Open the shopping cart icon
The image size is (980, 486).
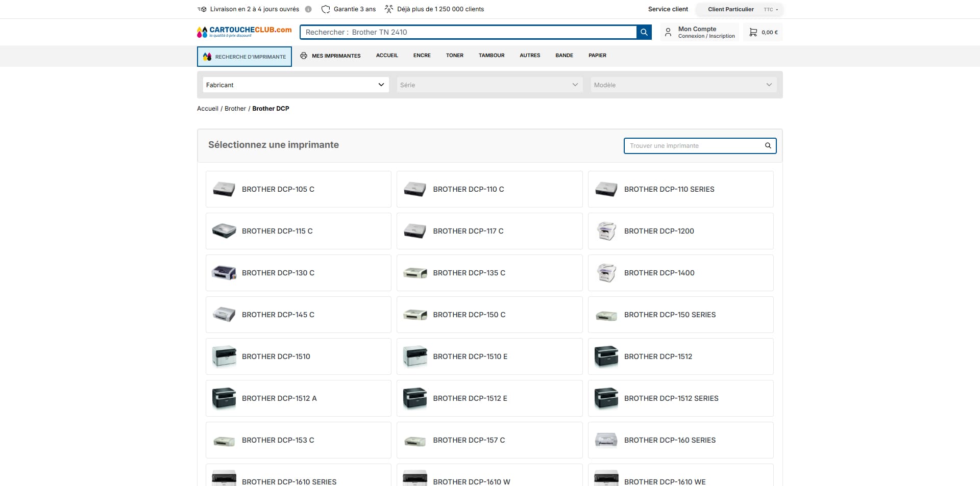(753, 32)
